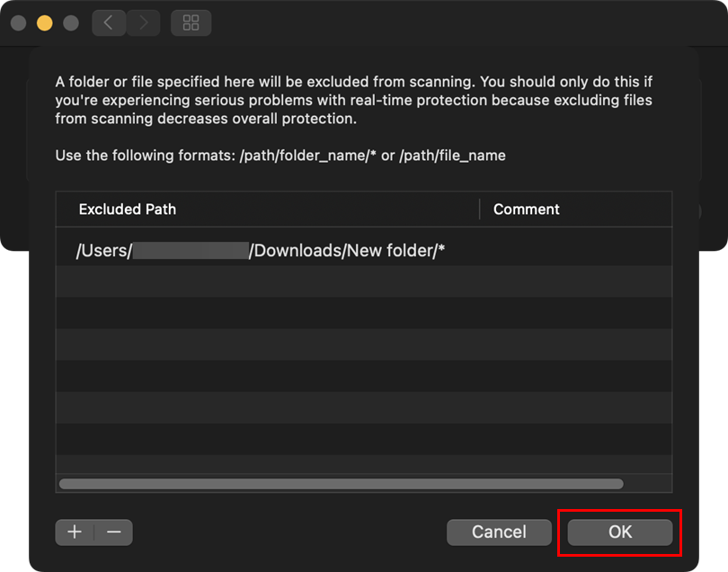Cancel the exclusion dialog
This screenshot has width=728, height=572.
(499, 532)
